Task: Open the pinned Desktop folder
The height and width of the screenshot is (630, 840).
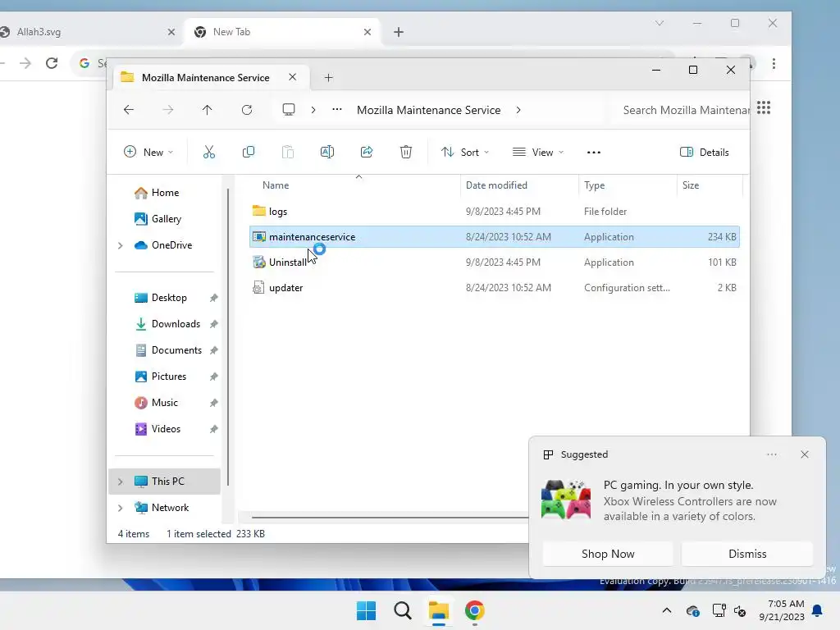Action: [x=169, y=298]
